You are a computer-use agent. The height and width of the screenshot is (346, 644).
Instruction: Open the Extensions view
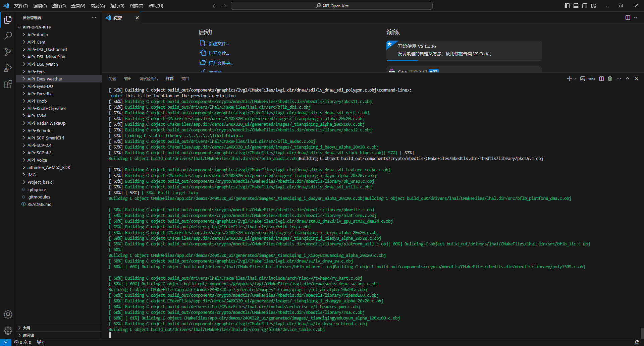click(8, 84)
